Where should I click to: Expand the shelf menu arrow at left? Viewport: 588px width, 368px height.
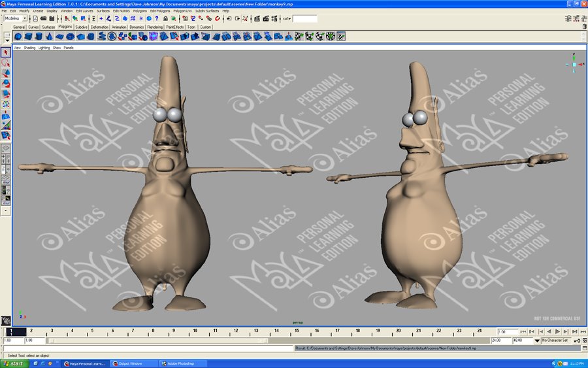pyautogui.click(x=7, y=40)
